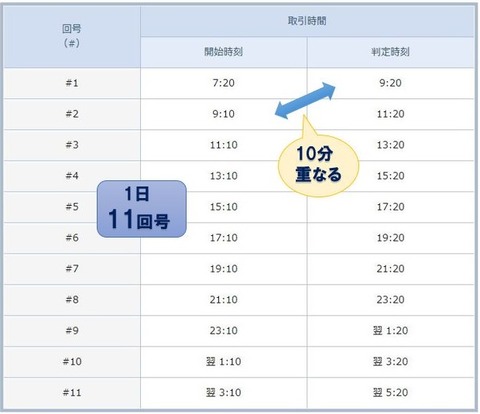Screen dimensions: 480x414
Task: Click the 11:20 judgment time cell
Action: click(390, 114)
